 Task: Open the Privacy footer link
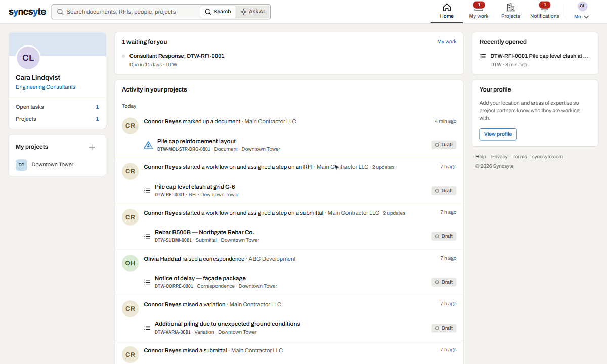click(x=499, y=157)
